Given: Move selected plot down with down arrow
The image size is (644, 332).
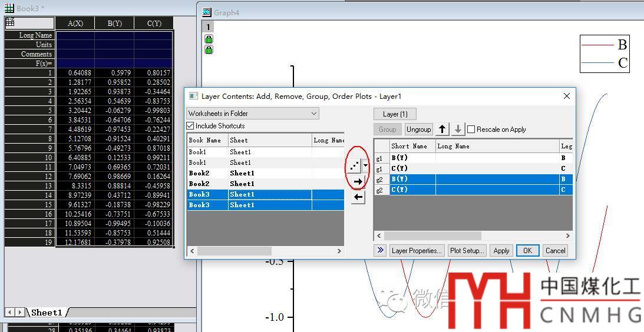Looking at the screenshot, I should click(x=458, y=130).
